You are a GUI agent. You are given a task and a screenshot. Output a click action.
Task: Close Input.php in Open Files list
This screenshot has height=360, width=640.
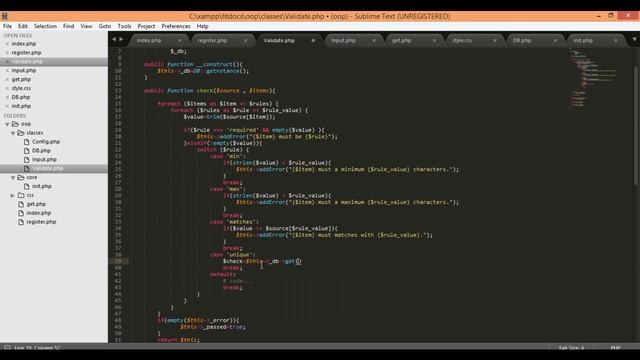[7, 71]
